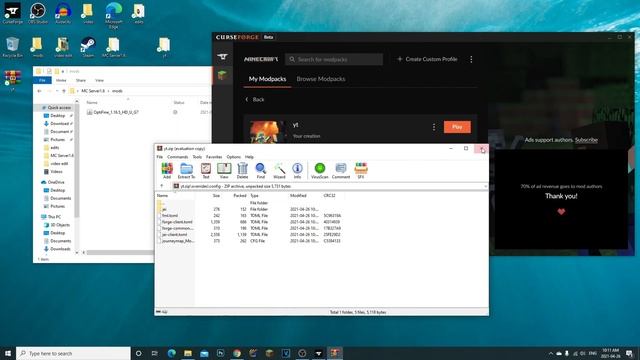
Task: Click the Test icon in WinRAR toolbar
Action: click(206, 171)
